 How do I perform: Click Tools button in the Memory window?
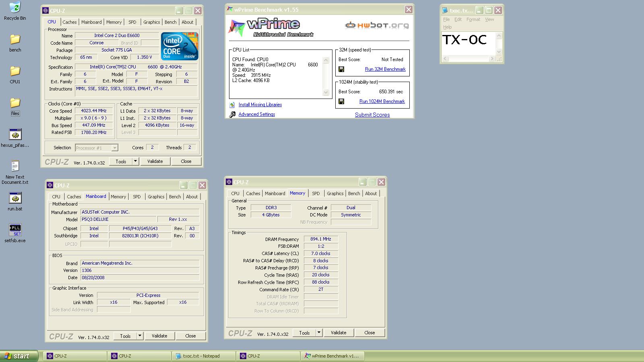pyautogui.click(x=304, y=333)
